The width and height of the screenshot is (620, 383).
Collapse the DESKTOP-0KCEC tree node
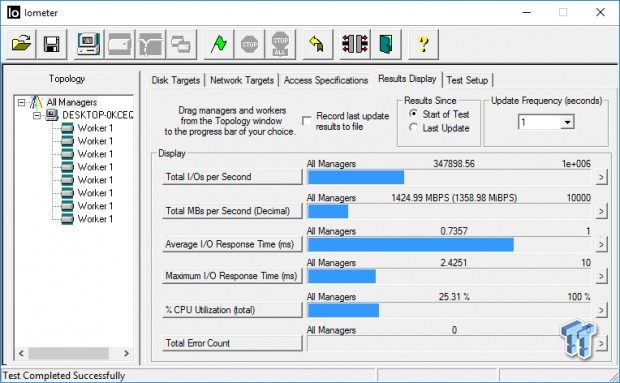(37, 115)
